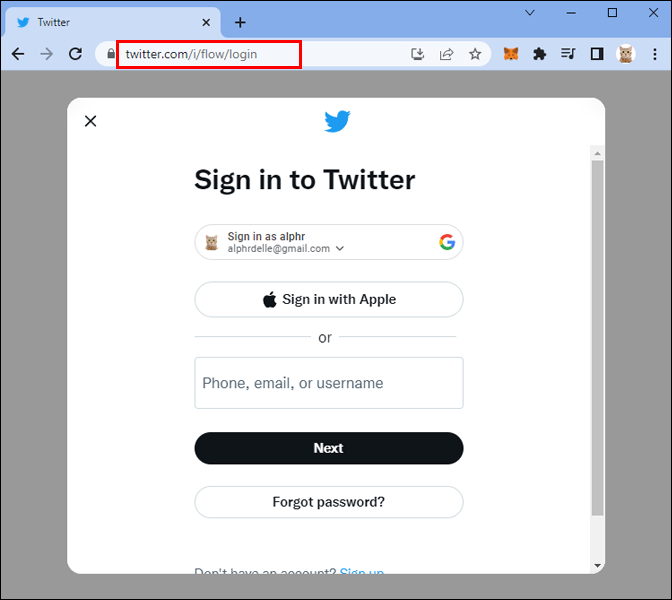Click the Forgot password? button
Screen dimensions: 672x600
click(x=329, y=502)
